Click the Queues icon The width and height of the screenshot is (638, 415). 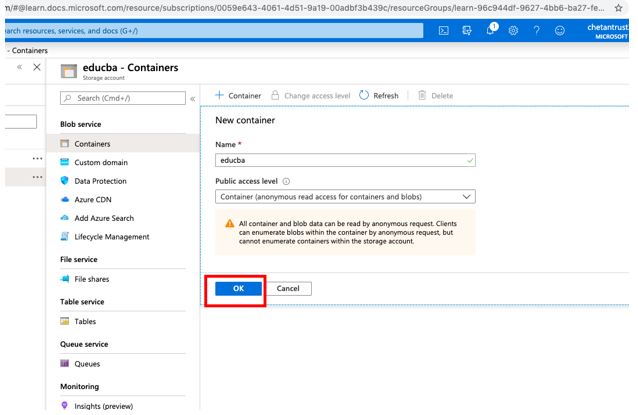pyautogui.click(x=64, y=363)
